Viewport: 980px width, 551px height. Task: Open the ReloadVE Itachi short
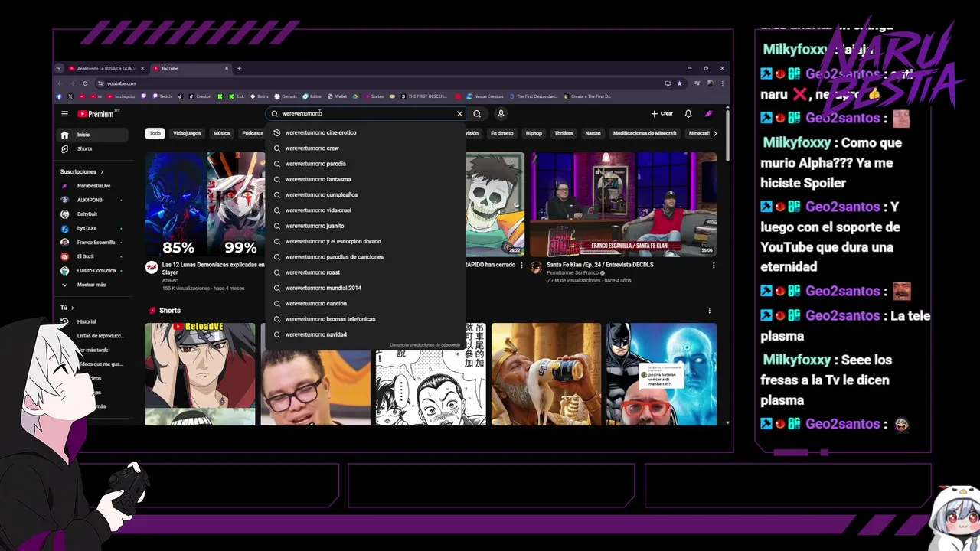201,374
